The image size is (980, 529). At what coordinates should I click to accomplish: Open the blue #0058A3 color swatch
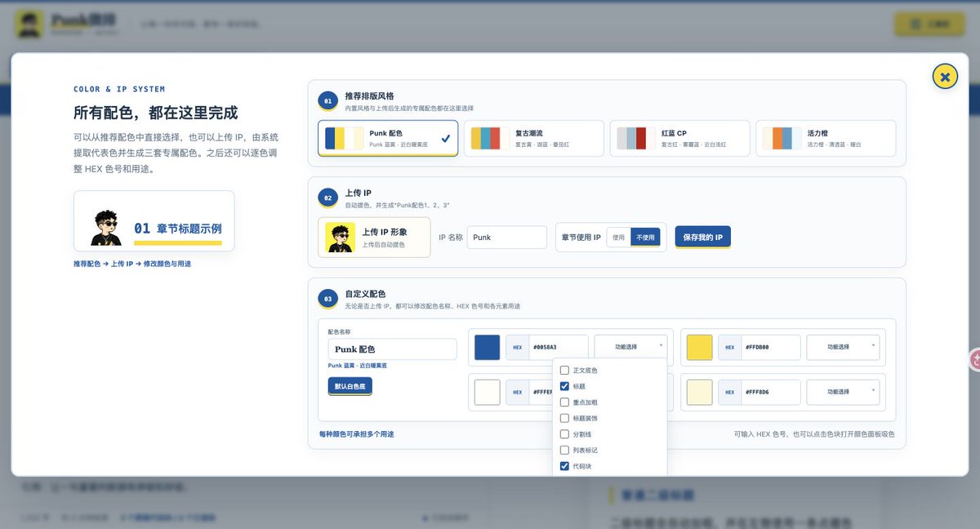488,347
